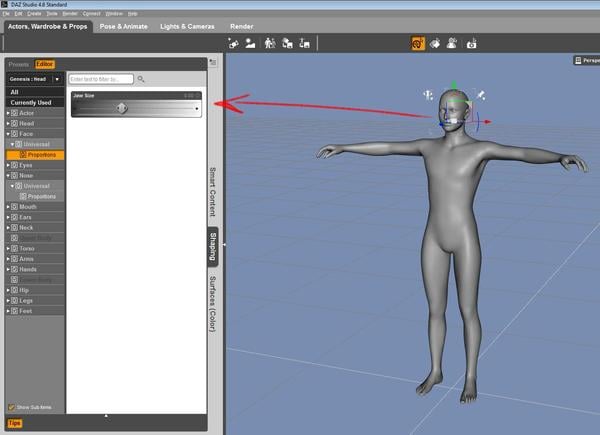600x435 pixels.
Task: Select the Currently Used filter row
Action: 35,103
